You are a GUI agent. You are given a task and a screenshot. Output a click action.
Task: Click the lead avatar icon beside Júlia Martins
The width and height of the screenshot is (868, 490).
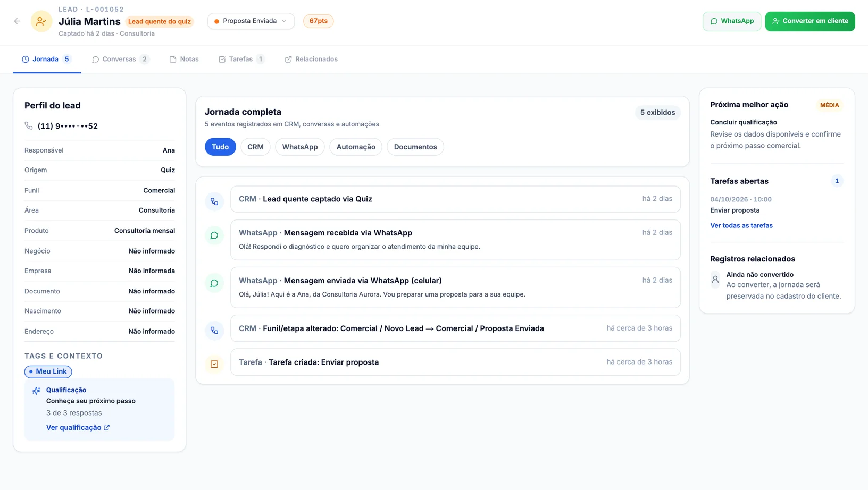[41, 21]
